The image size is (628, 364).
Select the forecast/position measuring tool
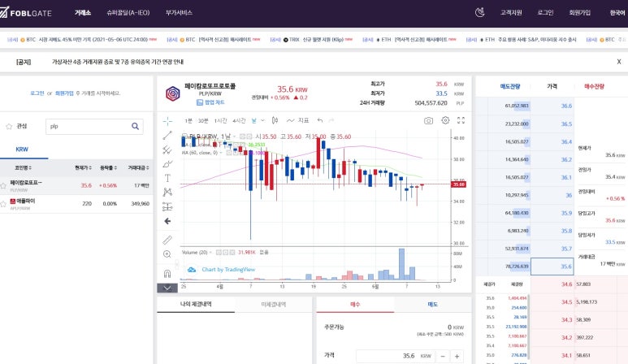point(167,206)
